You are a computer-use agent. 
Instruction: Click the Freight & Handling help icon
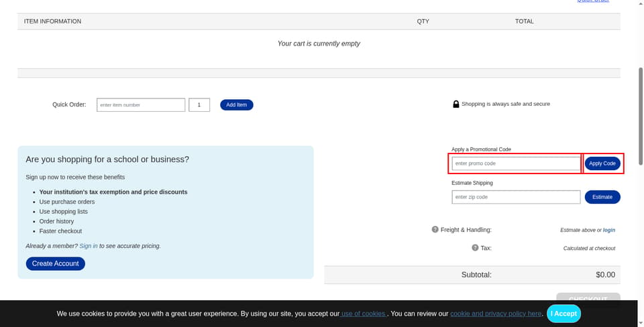(x=435, y=229)
